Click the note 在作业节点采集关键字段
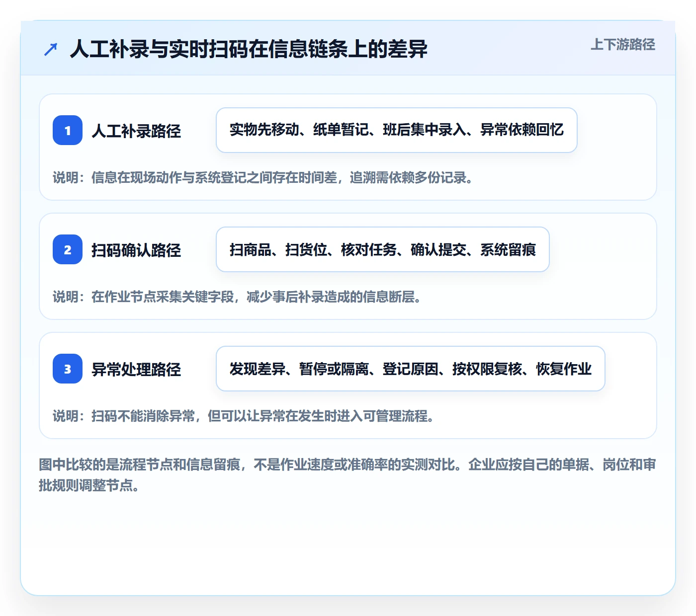This screenshot has height=616, width=696. [237, 297]
